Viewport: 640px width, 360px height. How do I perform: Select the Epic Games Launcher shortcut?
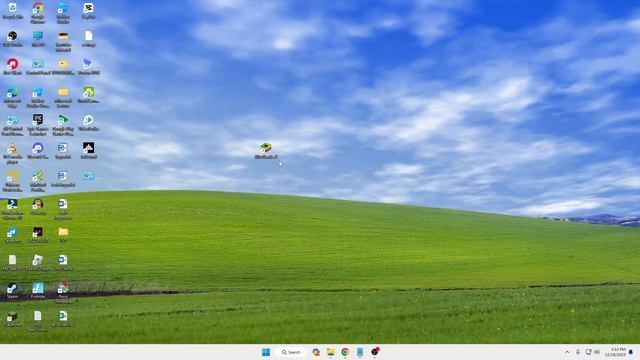click(x=38, y=124)
